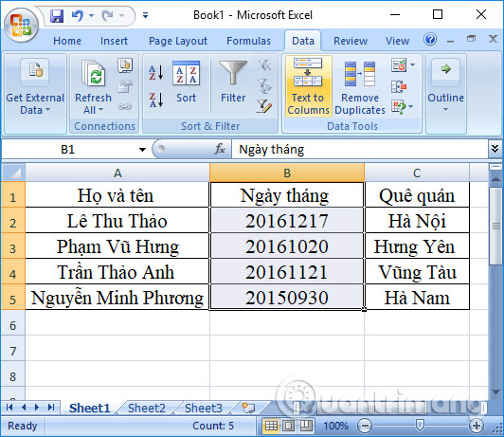Switch to Normal view

(x=271, y=426)
